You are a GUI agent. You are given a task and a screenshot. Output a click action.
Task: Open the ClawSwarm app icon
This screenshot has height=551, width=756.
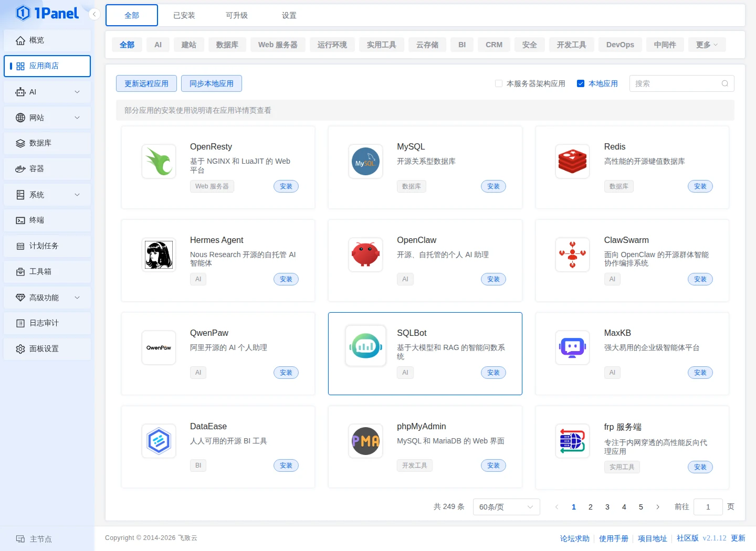(x=572, y=255)
